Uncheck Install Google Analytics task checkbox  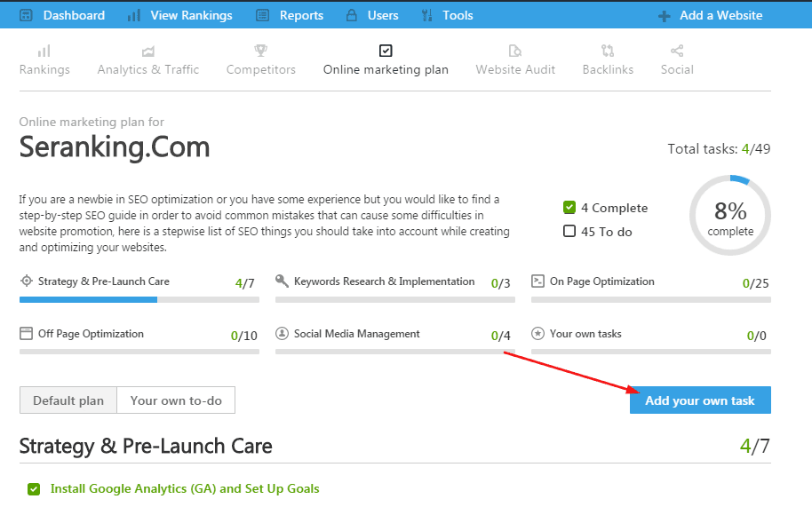34,489
